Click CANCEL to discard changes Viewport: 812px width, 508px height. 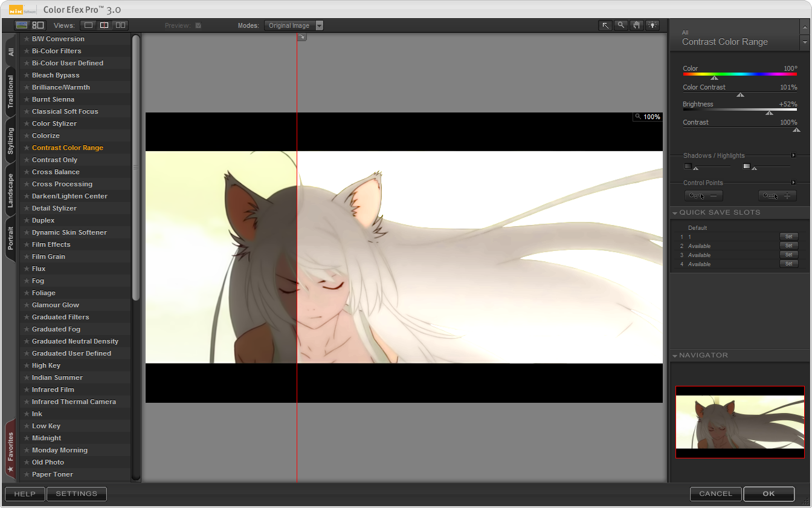click(716, 493)
